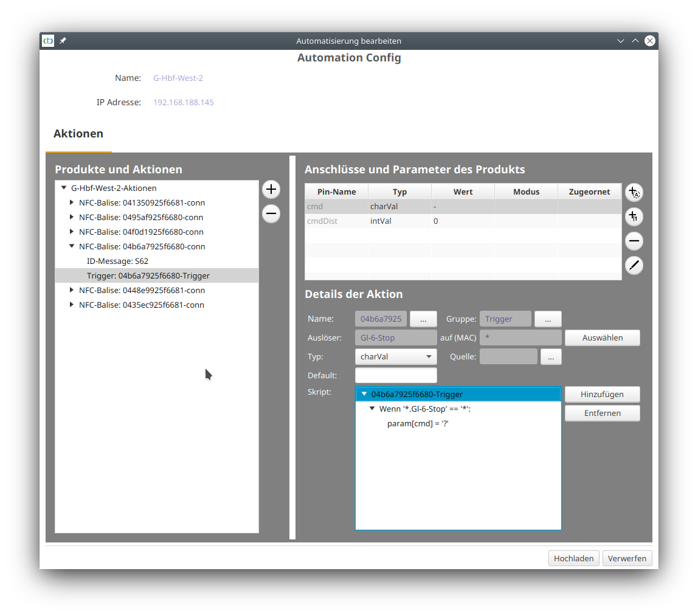Open the title bar chevron menu
The image size is (698, 616).
tap(620, 41)
